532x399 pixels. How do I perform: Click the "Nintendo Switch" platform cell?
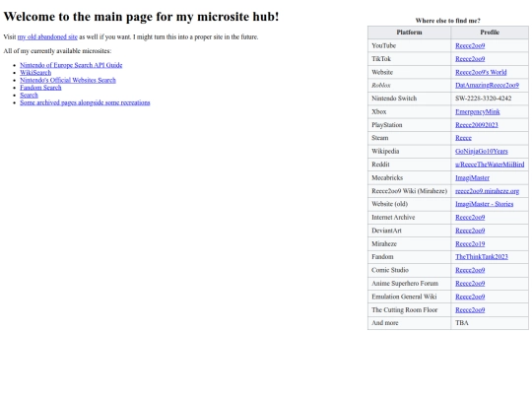[x=409, y=99]
